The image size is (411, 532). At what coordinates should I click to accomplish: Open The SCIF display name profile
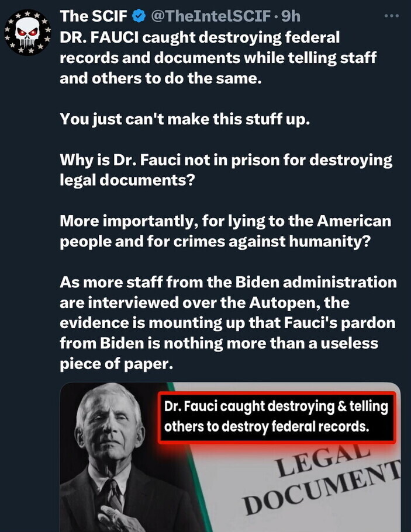[x=94, y=16]
